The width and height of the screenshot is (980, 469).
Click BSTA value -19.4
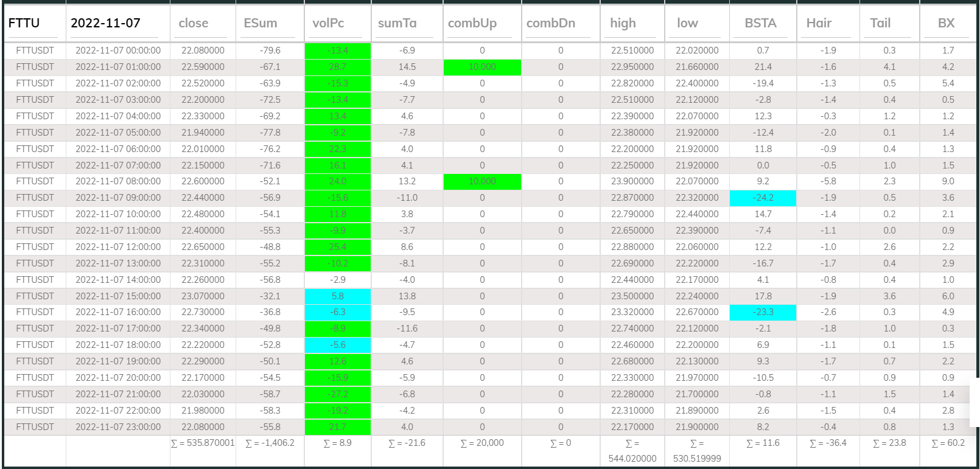point(763,83)
